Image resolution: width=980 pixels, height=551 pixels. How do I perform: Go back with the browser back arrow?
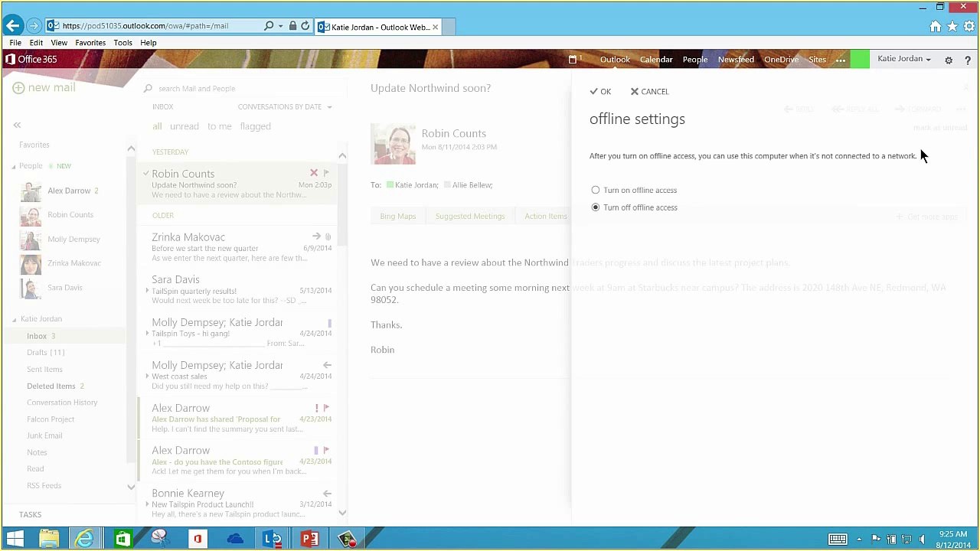point(12,25)
